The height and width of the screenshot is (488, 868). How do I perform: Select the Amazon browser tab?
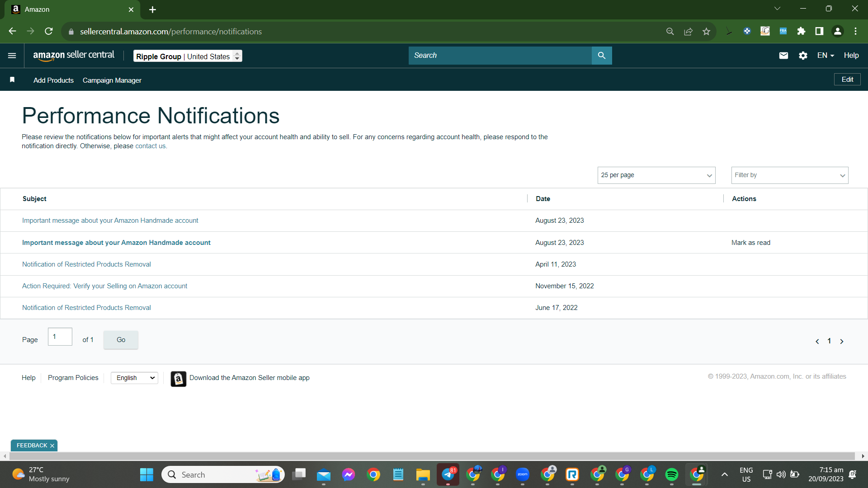click(72, 9)
